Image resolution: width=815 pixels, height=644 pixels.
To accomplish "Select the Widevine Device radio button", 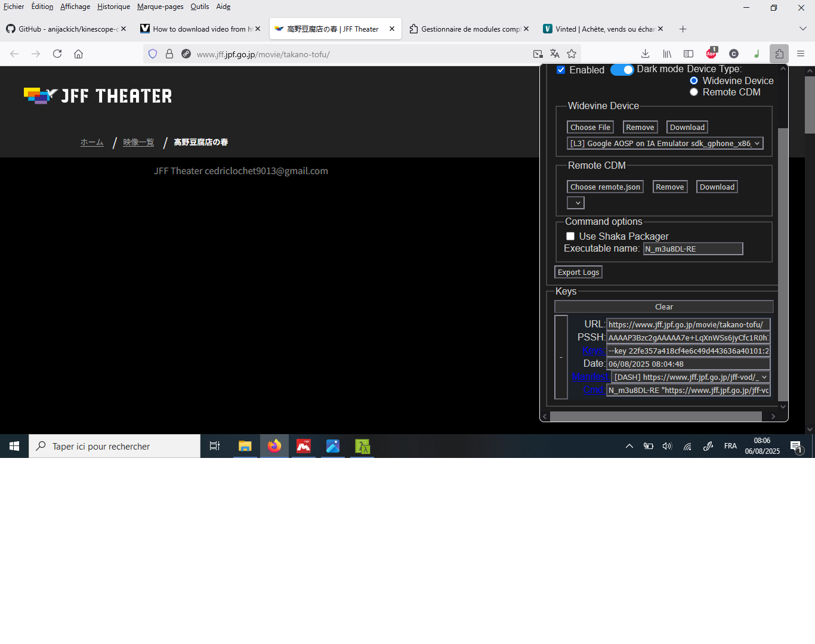I will (694, 80).
